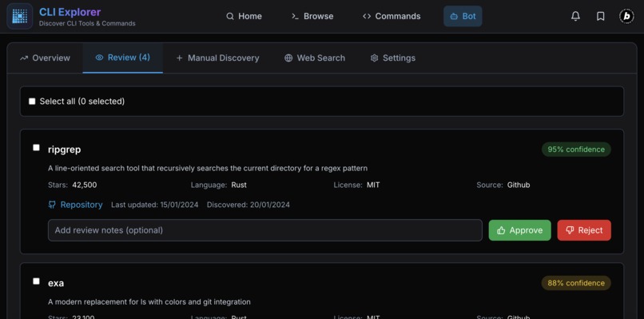Click the 88% confidence badge
This screenshot has width=644, height=319.
pyautogui.click(x=576, y=283)
